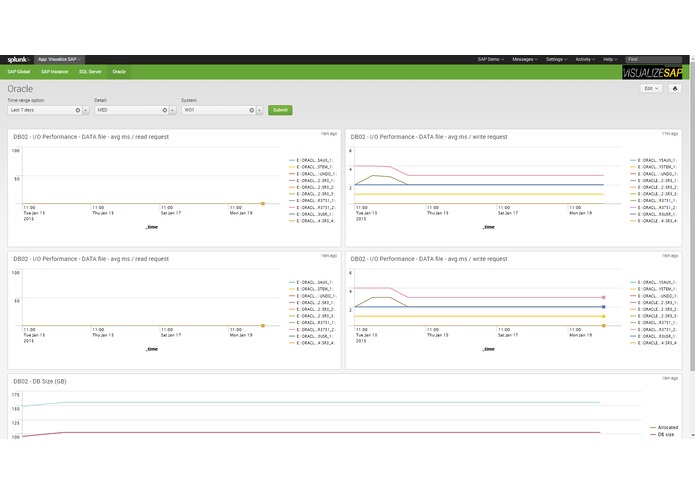Open the Messages menu
The height and width of the screenshot is (494, 695).
525,59
